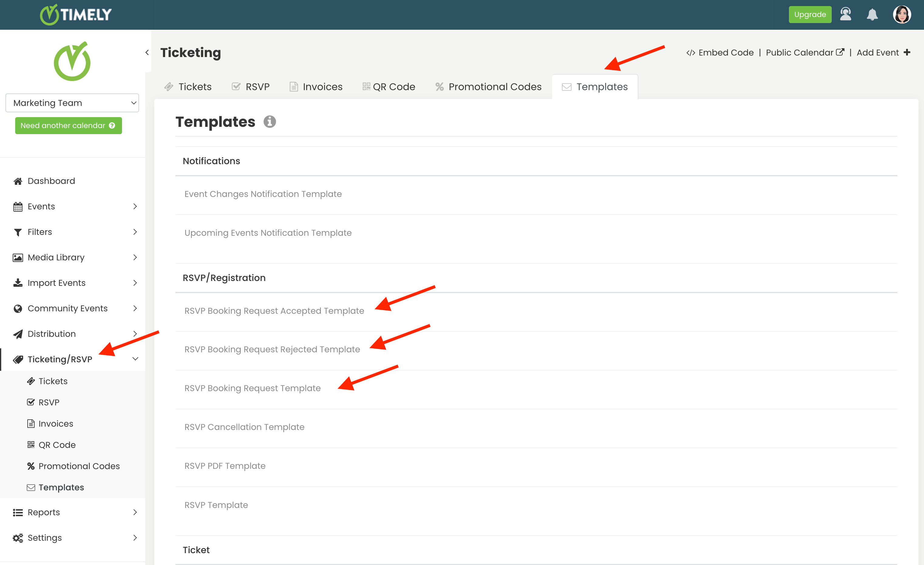Expand the Filters menu chevron

(135, 232)
